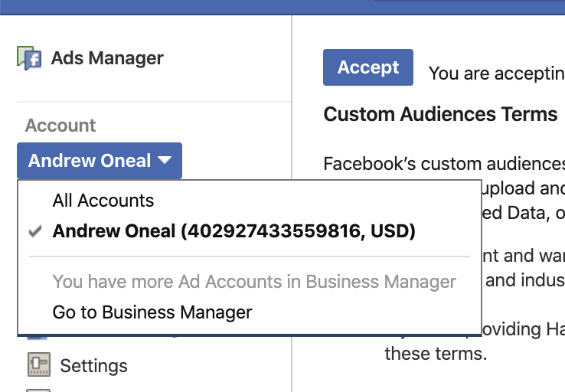
Task: Select All Accounts from the dropdown list
Action: coord(103,201)
